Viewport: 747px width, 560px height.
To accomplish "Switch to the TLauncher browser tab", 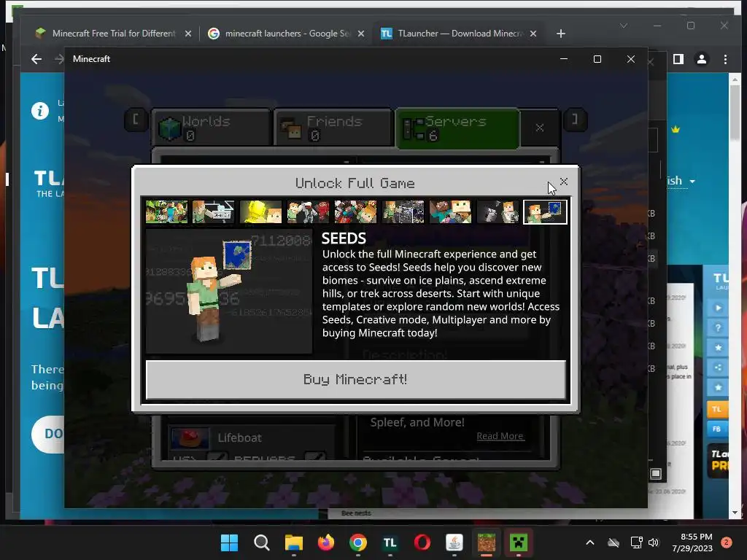I will (x=452, y=34).
